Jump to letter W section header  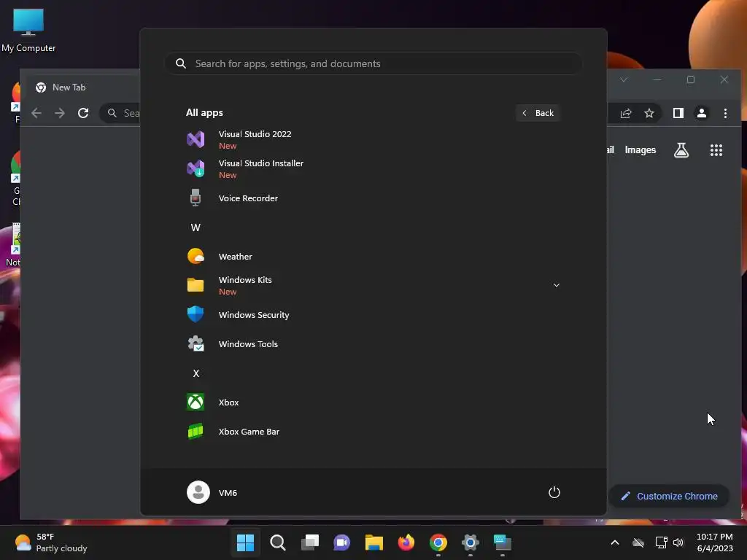pyautogui.click(x=196, y=227)
